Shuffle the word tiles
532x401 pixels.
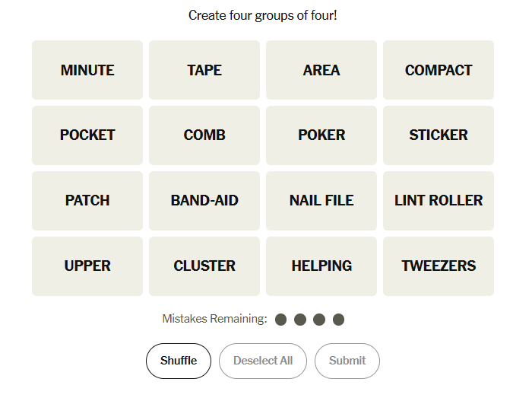point(179,361)
